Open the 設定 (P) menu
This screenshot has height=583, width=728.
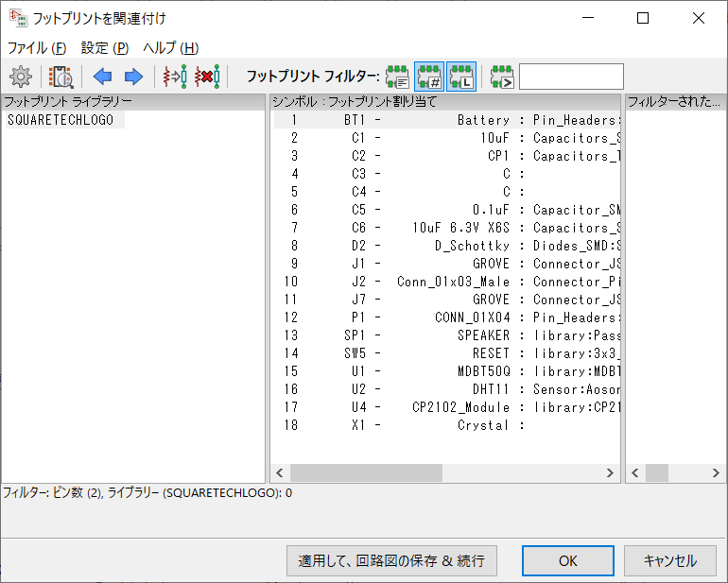105,48
